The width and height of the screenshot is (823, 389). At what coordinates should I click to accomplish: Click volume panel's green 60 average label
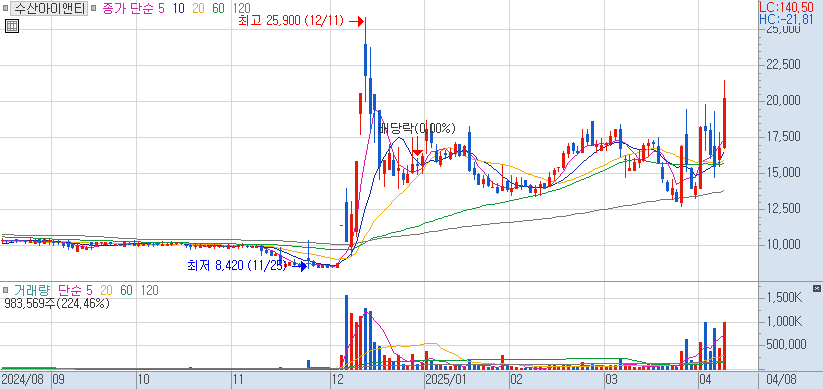pyautogui.click(x=126, y=290)
